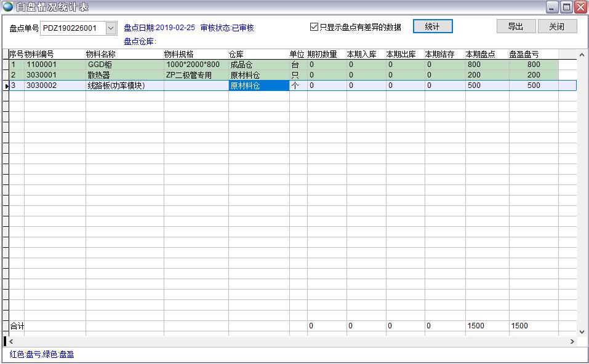
Task: Click the 导出 button
Action: click(516, 26)
